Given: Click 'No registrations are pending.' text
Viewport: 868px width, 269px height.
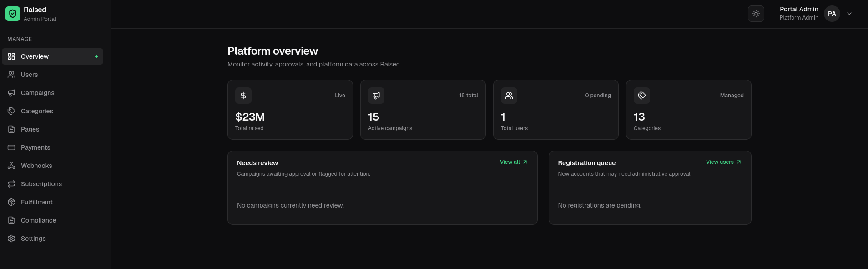Looking at the screenshot, I should coord(600,205).
